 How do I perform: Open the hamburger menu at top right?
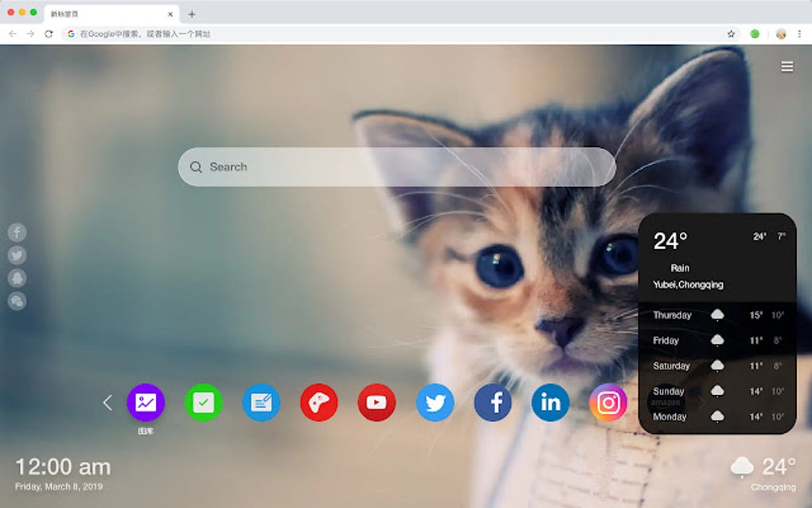787,67
